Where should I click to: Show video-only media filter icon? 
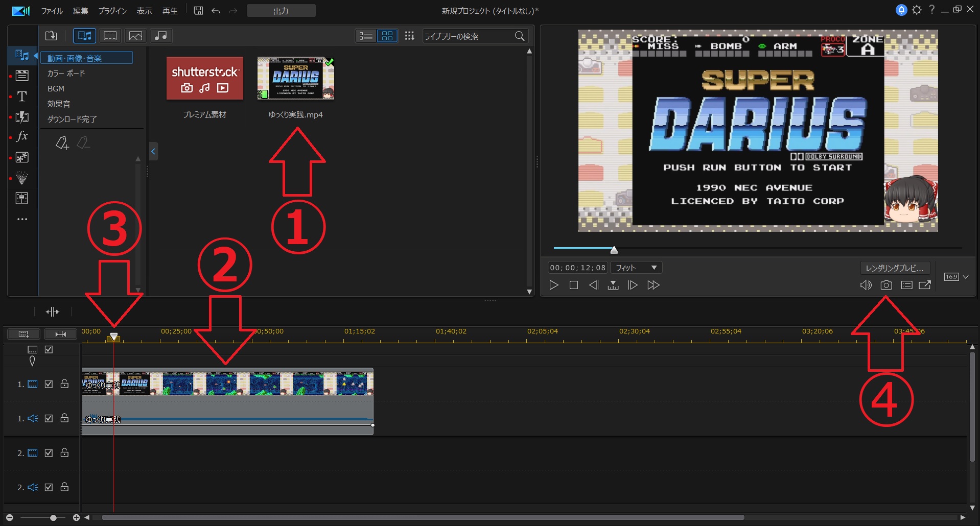pyautogui.click(x=110, y=36)
